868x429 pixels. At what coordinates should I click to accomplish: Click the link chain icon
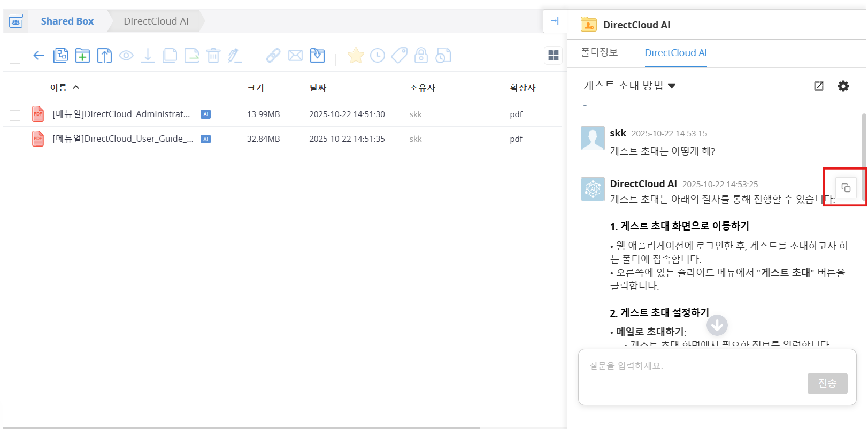[x=273, y=56]
